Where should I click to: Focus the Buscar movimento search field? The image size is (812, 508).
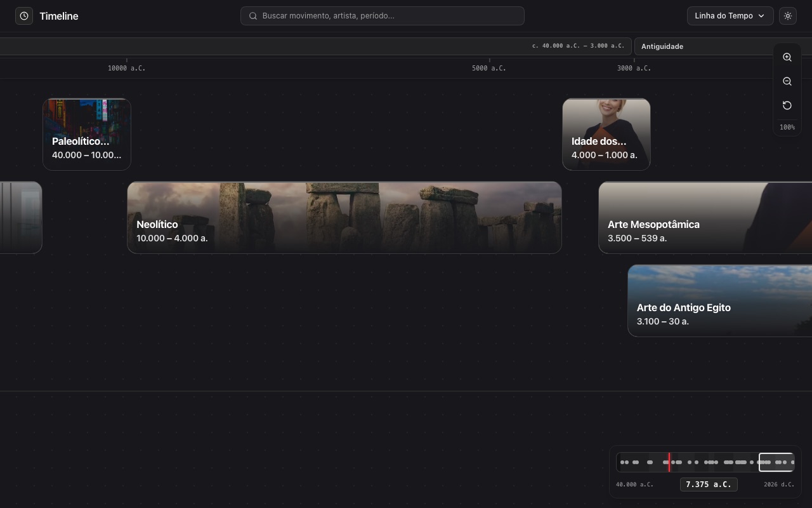pos(383,16)
